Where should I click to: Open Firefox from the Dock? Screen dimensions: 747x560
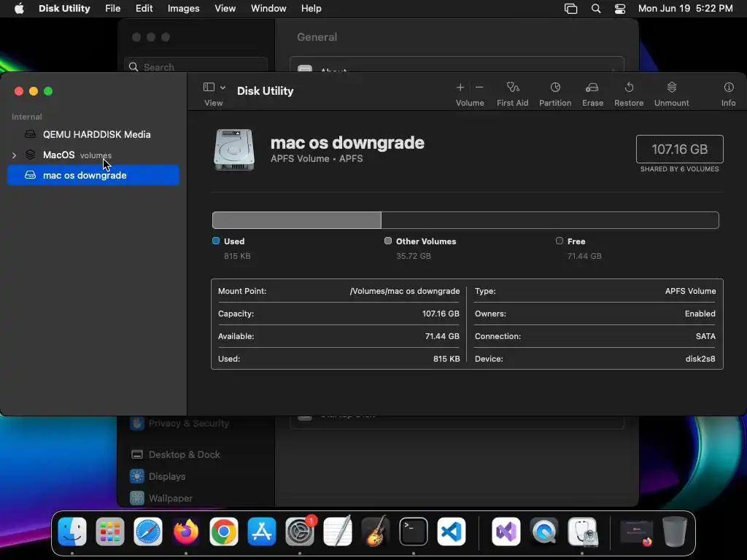pyautogui.click(x=186, y=532)
